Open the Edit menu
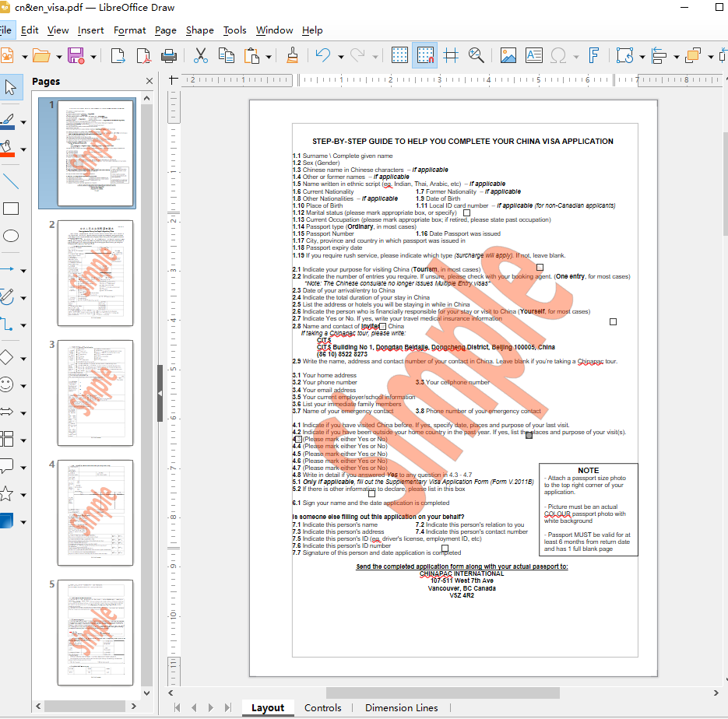728x719 pixels. point(30,30)
